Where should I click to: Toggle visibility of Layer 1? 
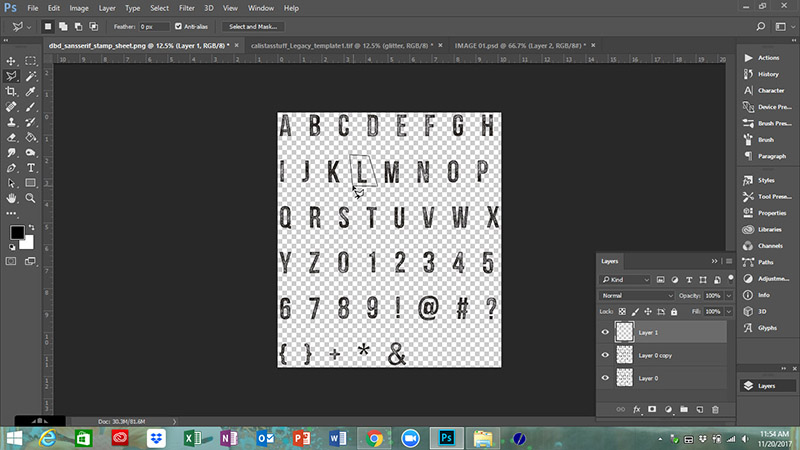[605, 332]
